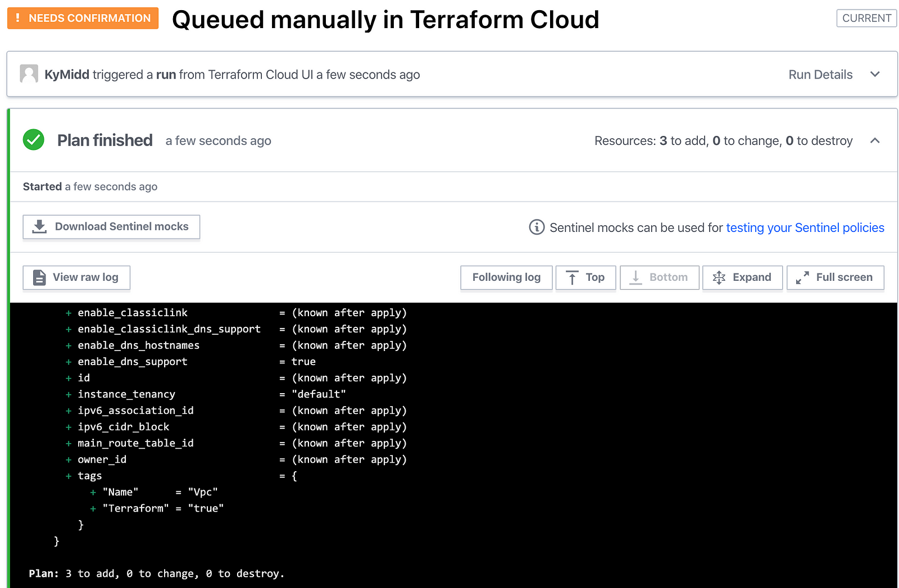Click the enable_classiclink log line

pos(236,313)
